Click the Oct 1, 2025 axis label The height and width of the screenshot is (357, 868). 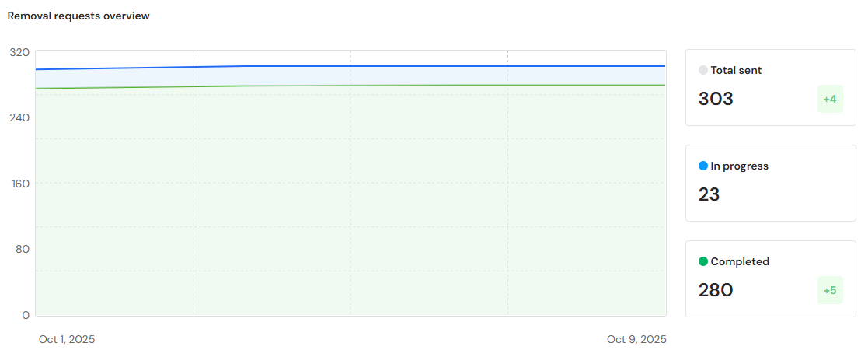pos(67,339)
